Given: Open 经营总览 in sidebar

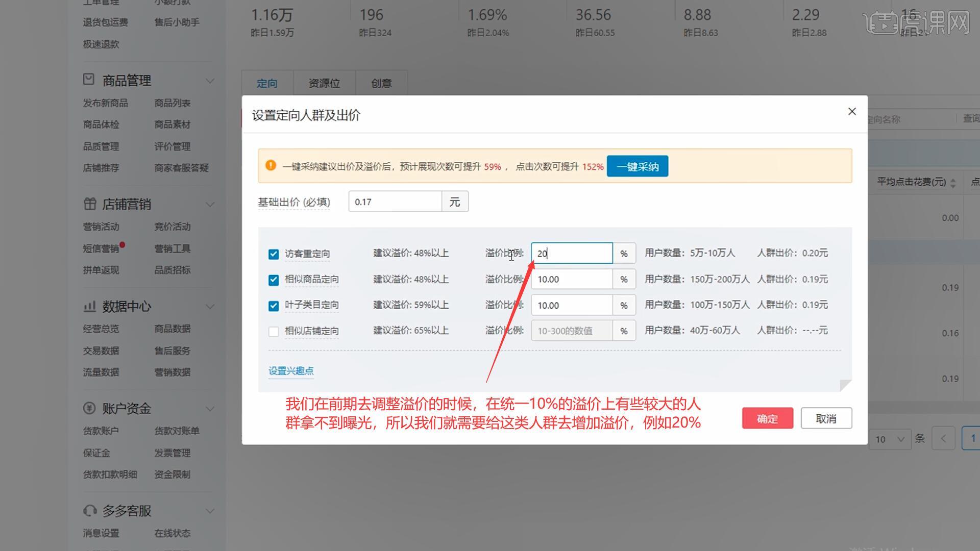Looking at the screenshot, I should [101, 329].
